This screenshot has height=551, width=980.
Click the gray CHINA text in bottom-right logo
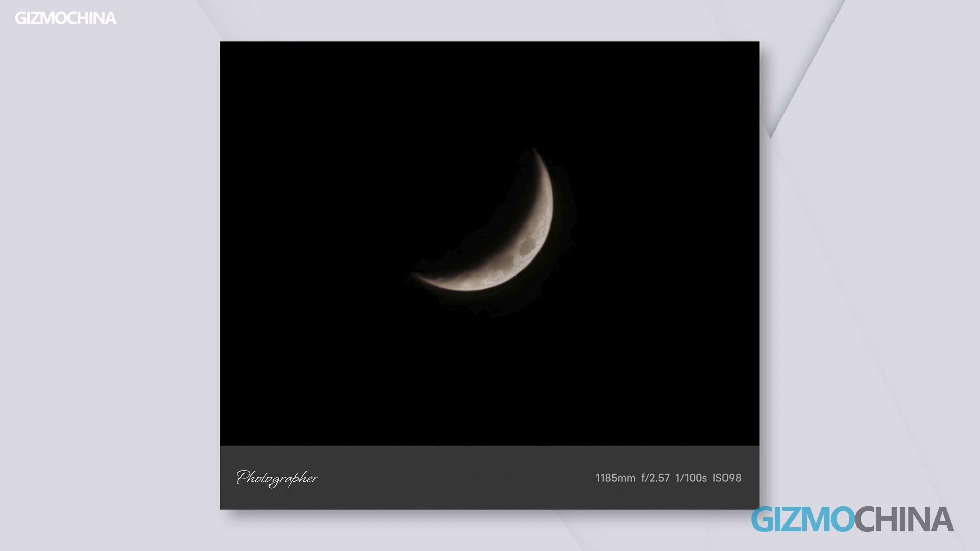tap(904, 519)
